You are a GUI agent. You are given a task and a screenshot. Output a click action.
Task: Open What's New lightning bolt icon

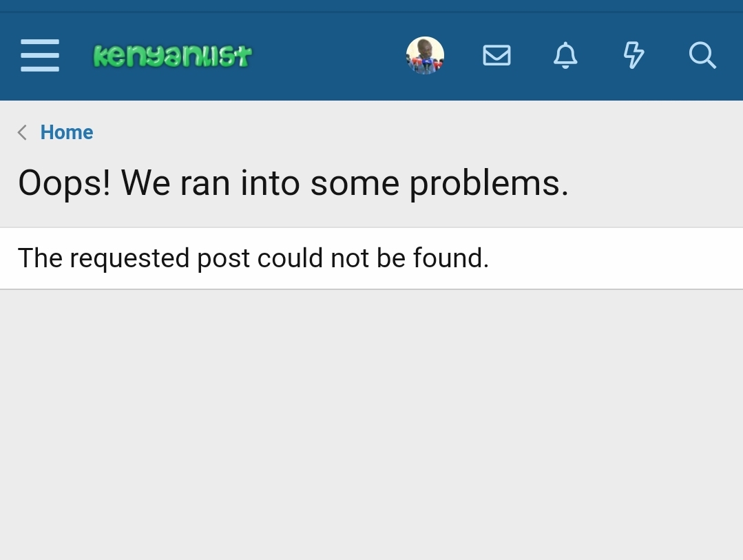point(634,55)
